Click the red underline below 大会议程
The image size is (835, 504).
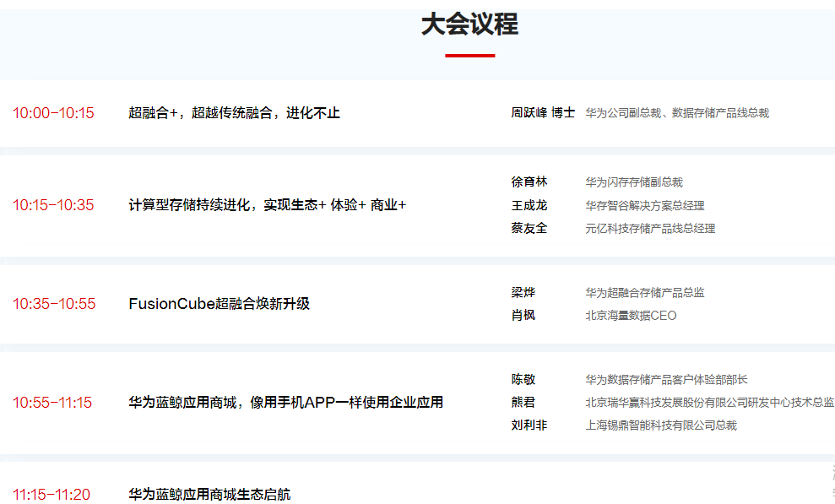pos(469,56)
